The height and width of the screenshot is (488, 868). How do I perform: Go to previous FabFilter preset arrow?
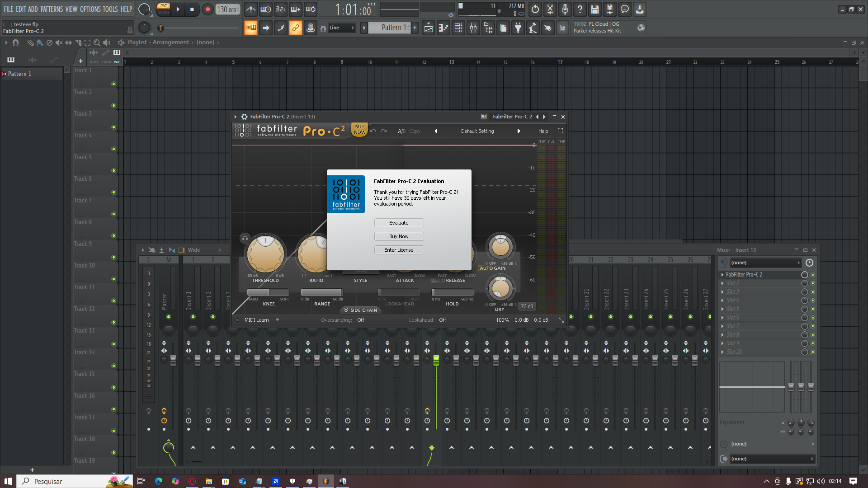tap(436, 131)
